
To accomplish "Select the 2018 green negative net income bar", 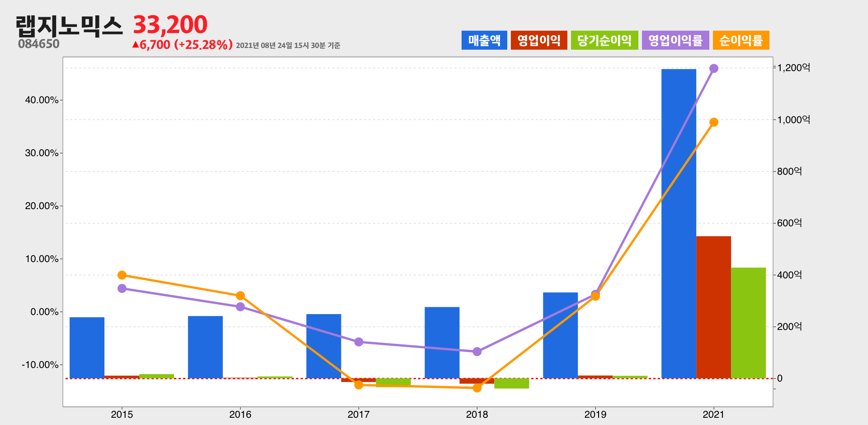I will 512,383.
